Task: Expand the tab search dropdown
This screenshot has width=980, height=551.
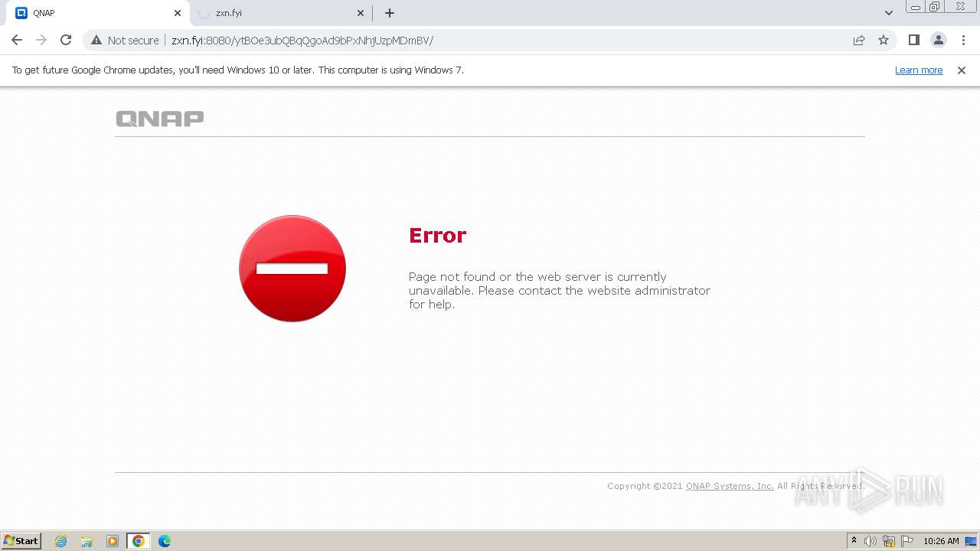Action: [x=888, y=13]
